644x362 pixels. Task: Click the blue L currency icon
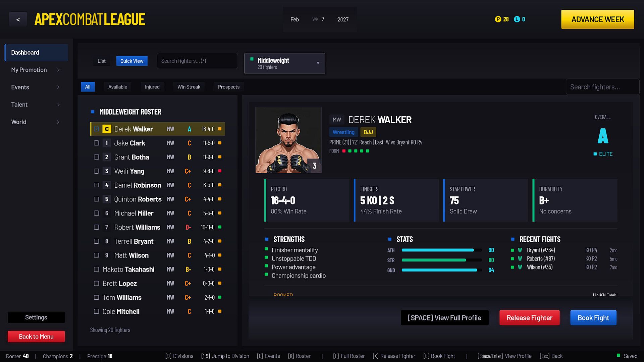(x=517, y=19)
